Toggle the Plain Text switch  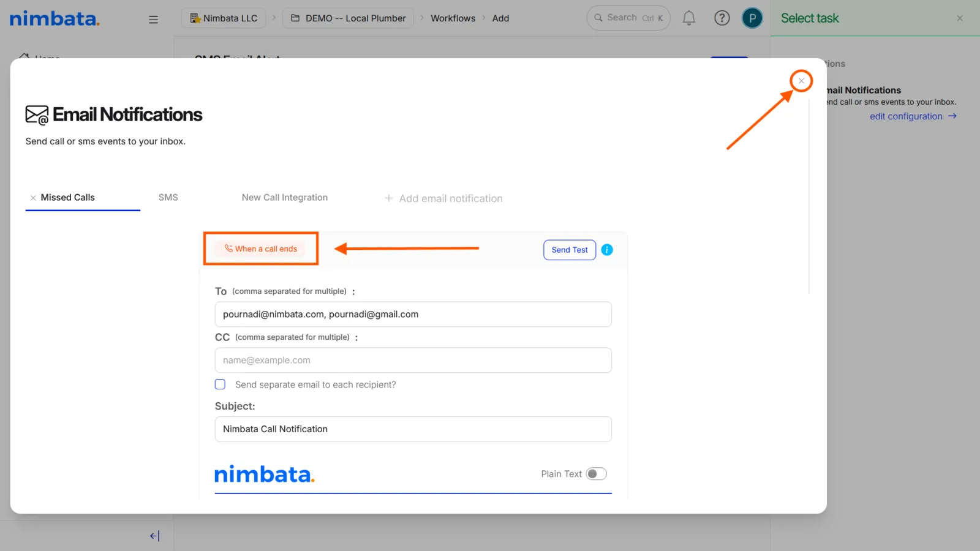click(x=596, y=474)
